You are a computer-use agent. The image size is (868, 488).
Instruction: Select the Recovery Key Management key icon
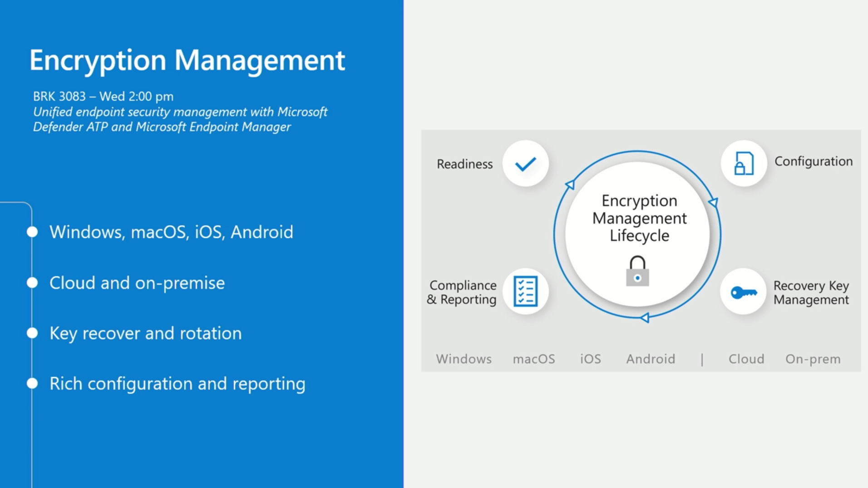point(744,292)
